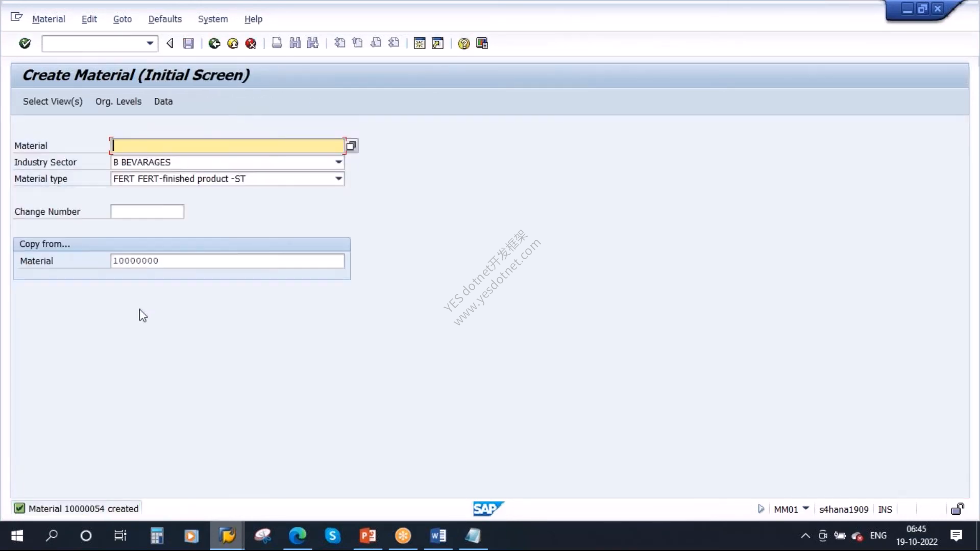Click Copy from Material field 10000000

(x=228, y=261)
